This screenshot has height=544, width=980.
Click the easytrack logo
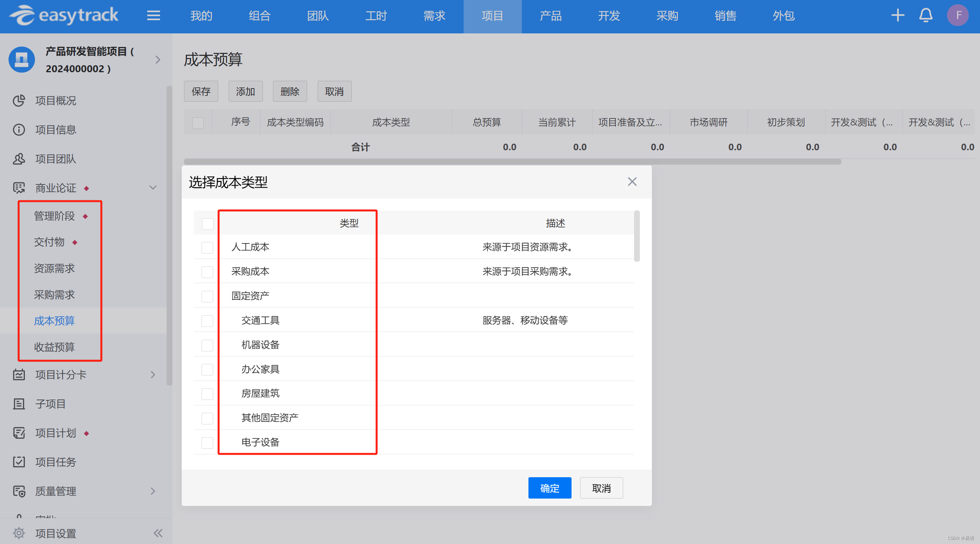[x=64, y=16]
